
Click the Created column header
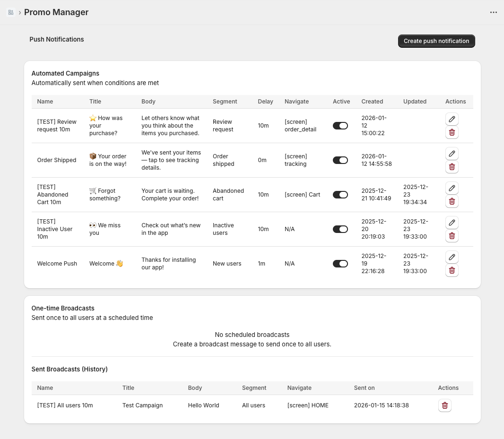click(x=372, y=102)
